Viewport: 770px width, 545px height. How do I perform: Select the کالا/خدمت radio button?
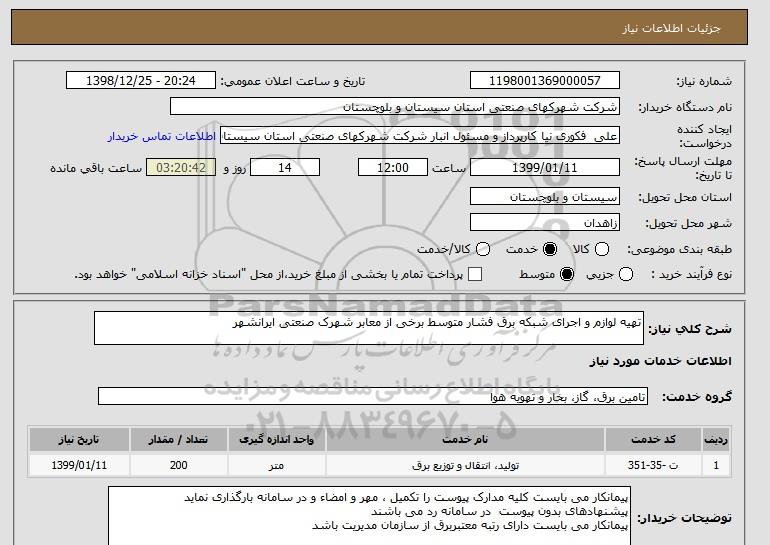coord(483,249)
